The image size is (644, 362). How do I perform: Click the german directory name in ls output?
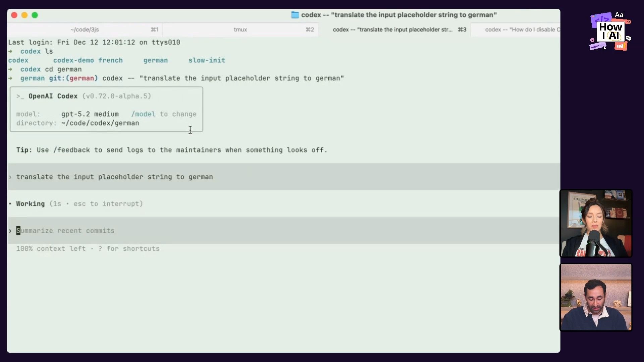point(156,60)
